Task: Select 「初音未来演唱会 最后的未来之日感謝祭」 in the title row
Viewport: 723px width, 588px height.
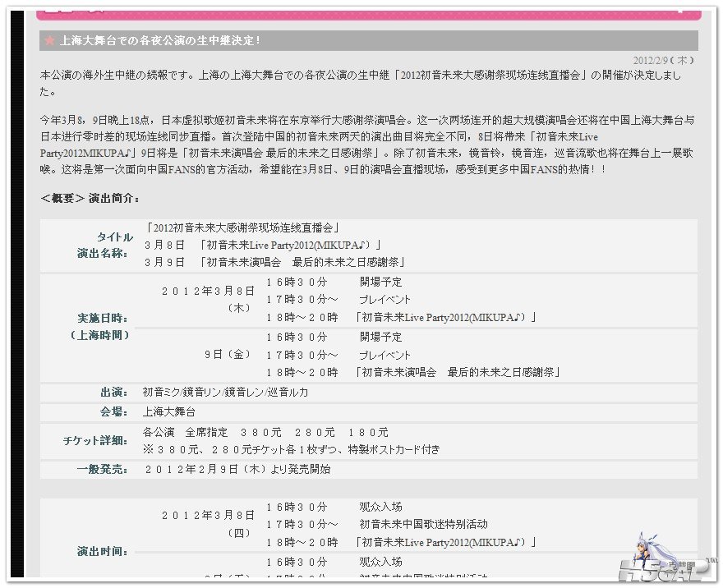Action: click(x=302, y=262)
